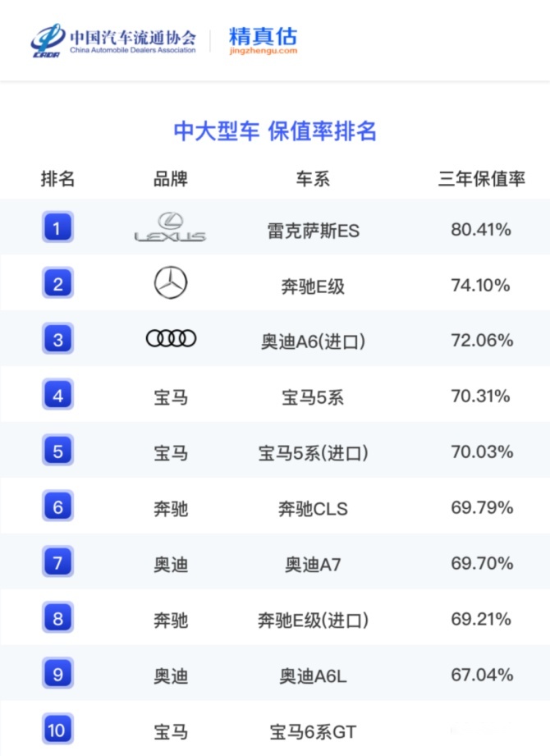550x756 pixels.
Task: Open the 奔驰CLS series entry
Action: pos(314,509)
